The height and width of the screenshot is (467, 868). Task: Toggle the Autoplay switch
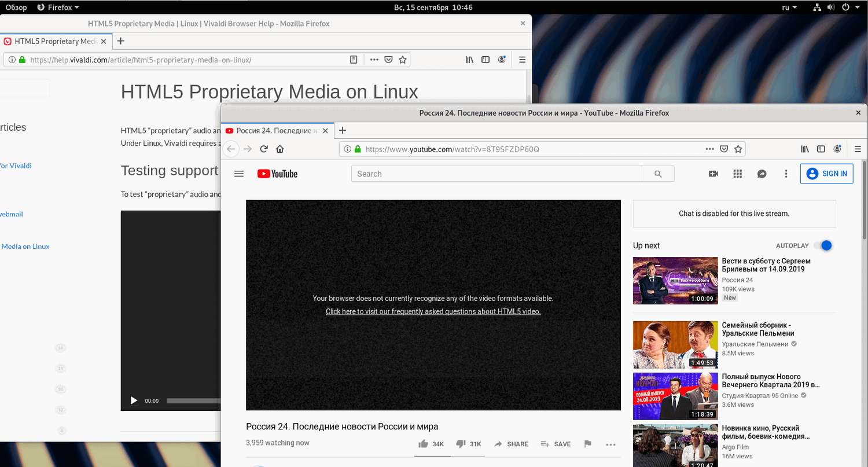click(823, 245)
